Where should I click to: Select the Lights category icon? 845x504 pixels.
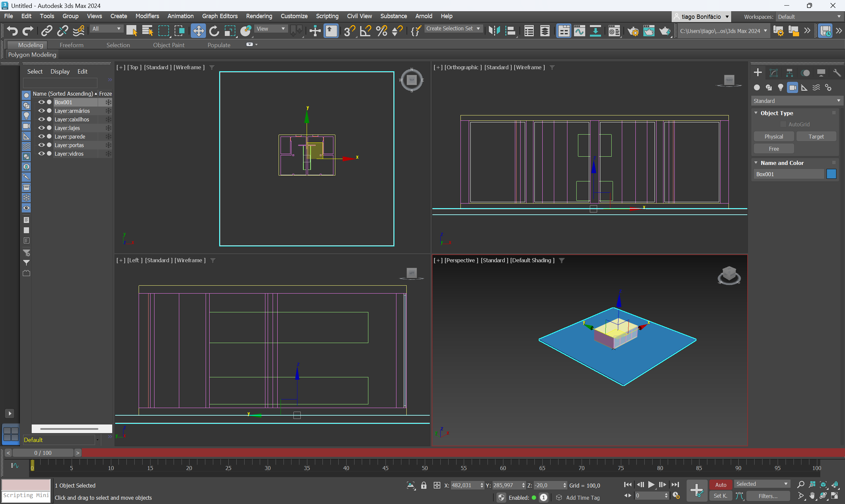pos(781,88)
